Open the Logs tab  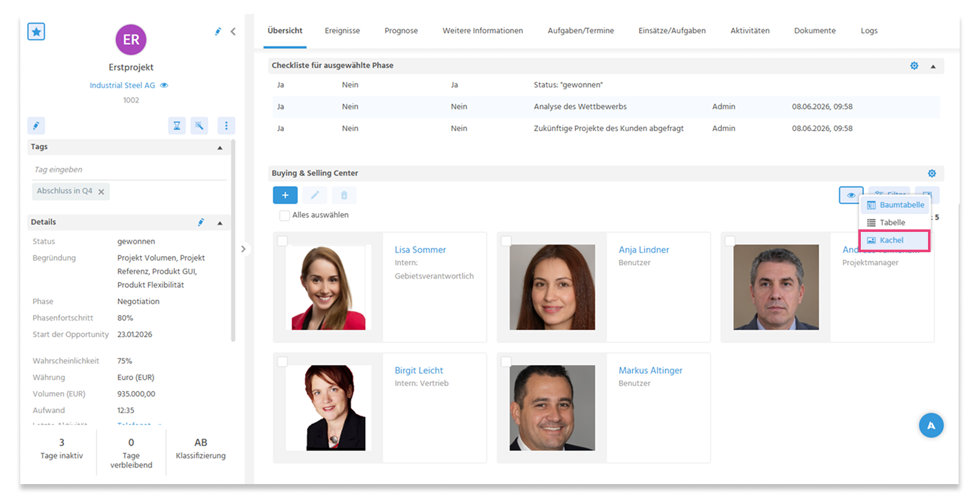click(x=869, y=30)
